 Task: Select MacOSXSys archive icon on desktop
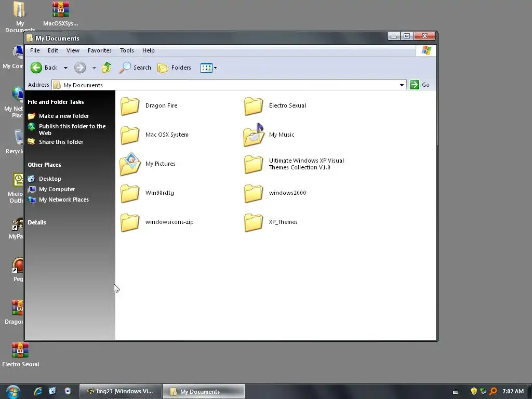tap(60, 9)
